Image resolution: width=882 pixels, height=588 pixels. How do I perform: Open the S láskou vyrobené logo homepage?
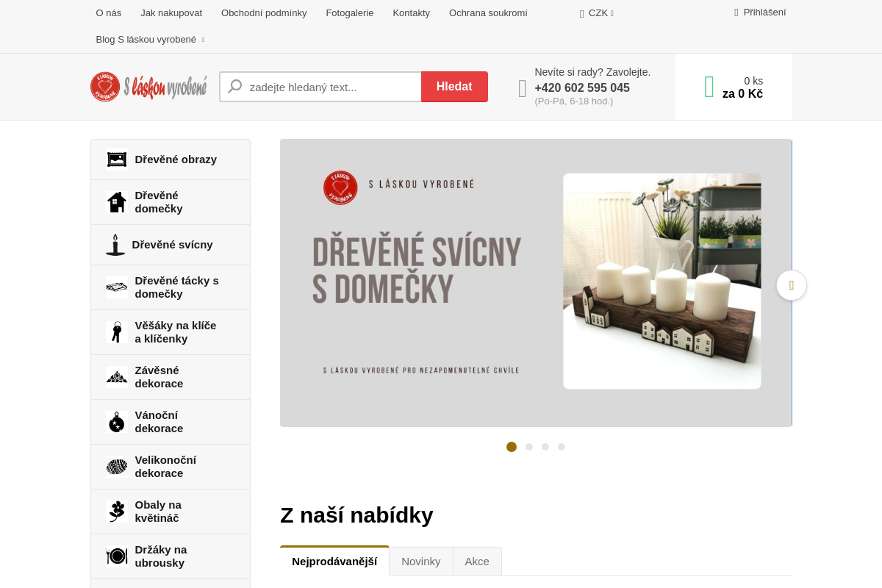tap(148, 87)
